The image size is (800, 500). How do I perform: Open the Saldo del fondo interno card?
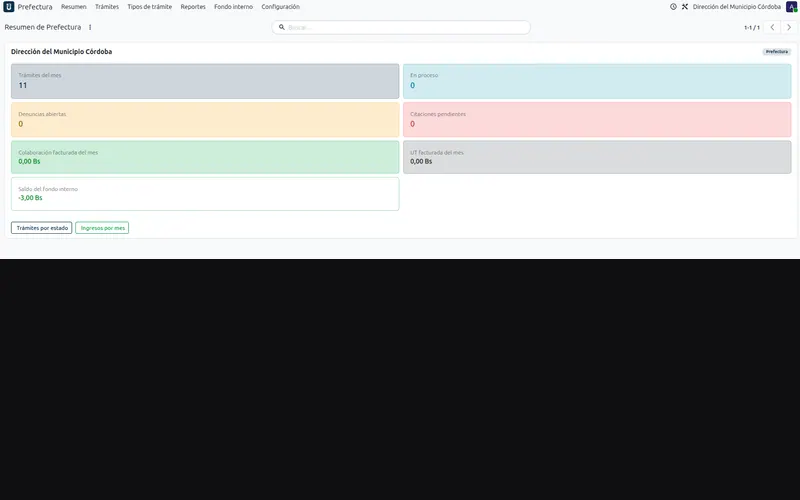(205, 194)
